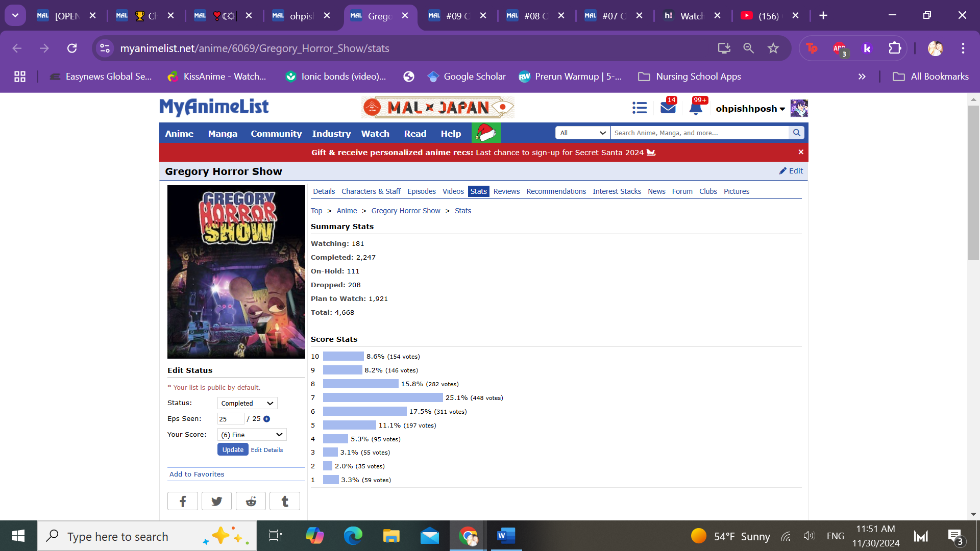
Task: Click the search magnifier button
Action: coord(796,133)
